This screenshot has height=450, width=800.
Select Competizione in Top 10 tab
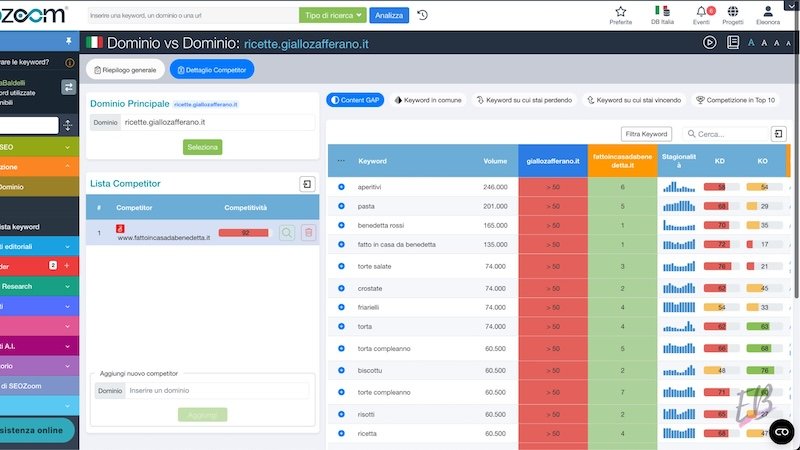click(736, 100)
